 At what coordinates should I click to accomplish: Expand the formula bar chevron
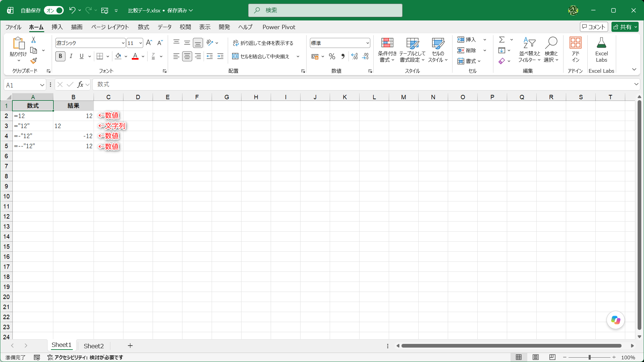coord(636,84)
